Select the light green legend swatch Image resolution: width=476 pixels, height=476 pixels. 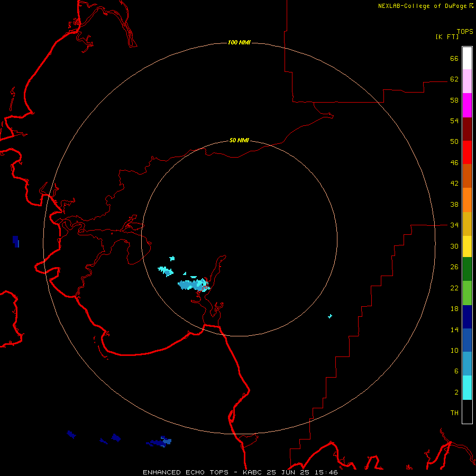click(x=467, y=293)
